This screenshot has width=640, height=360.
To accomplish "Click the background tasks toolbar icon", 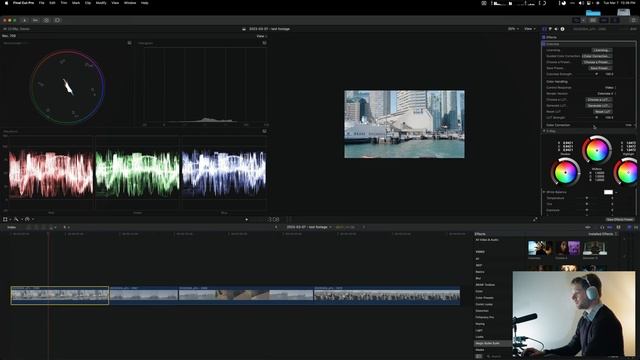I will click(x=46, y=20).
